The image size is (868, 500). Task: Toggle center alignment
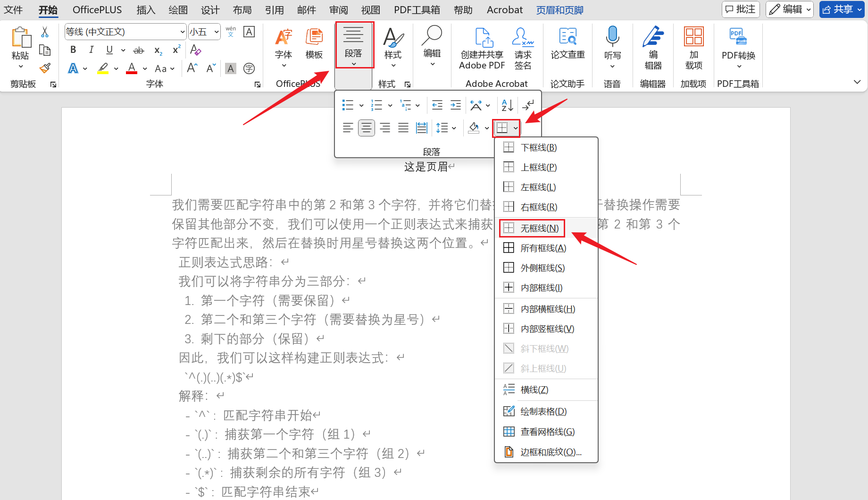pyautogui.click(x=367, y=128)
